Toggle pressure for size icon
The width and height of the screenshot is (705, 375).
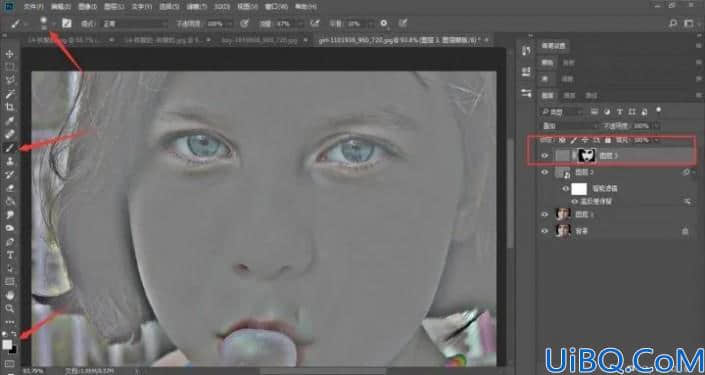(x=403, y=23)
